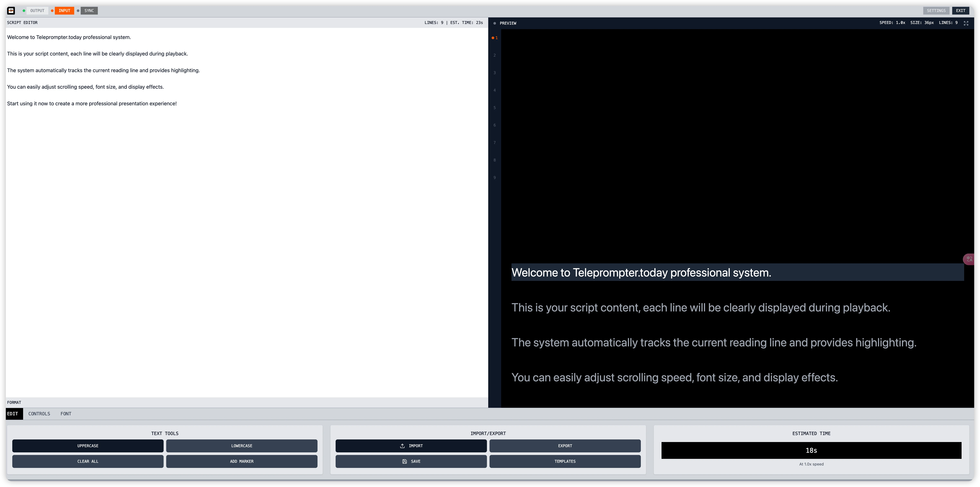This screenshot has height=487, width=980.
Task: Open TEMPLATES
Action: 565,461
